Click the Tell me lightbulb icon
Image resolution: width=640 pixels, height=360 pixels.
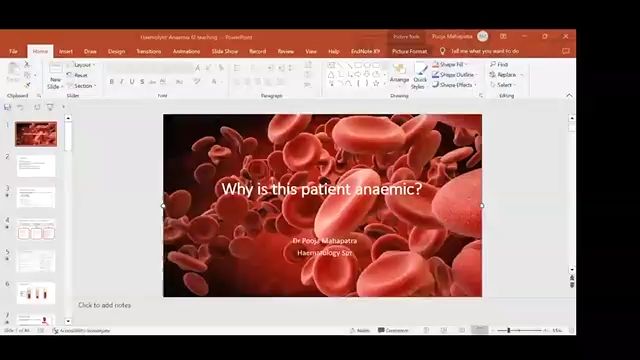442,51
